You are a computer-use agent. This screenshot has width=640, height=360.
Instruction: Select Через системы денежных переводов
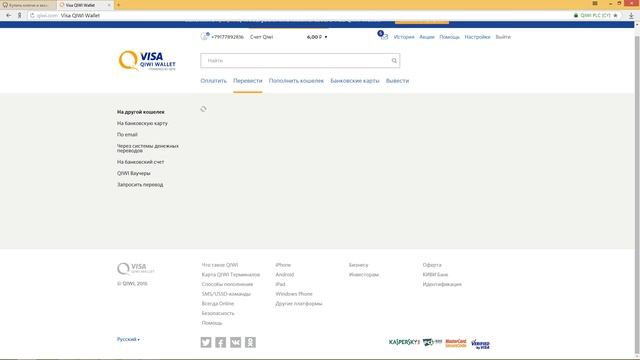point(148,148)
